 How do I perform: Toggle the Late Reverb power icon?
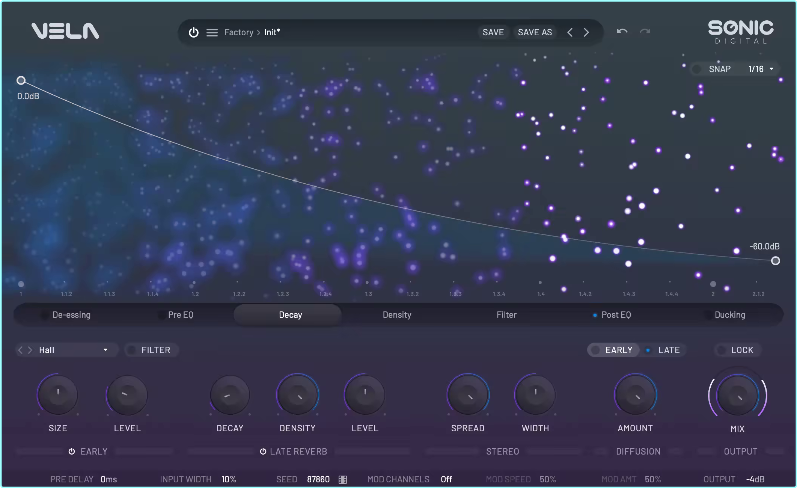[263, 451]
